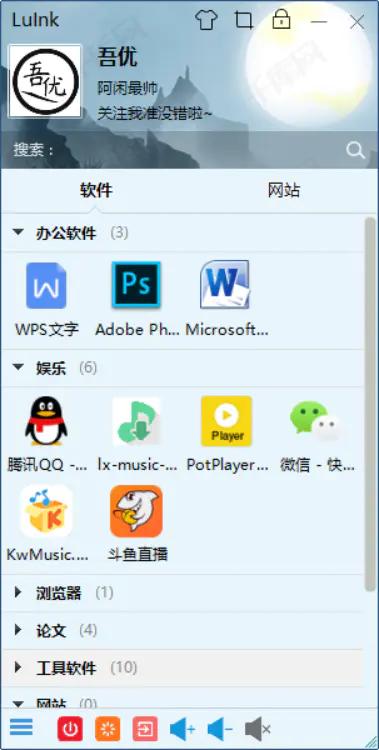Click the text 关注我准没错啦~
Screen dimensions: 379x750
[155, 114]
